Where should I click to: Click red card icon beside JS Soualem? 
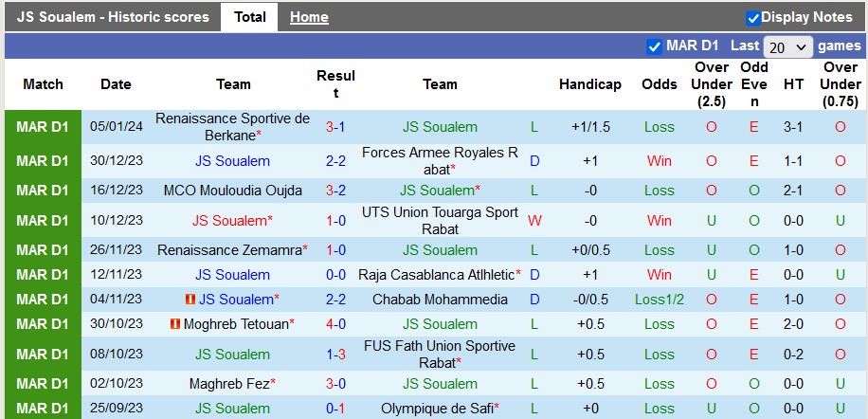pos(190,300)
